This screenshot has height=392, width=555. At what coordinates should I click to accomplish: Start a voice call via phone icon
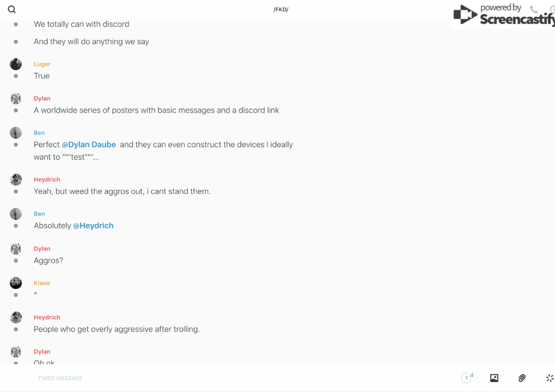534,10
